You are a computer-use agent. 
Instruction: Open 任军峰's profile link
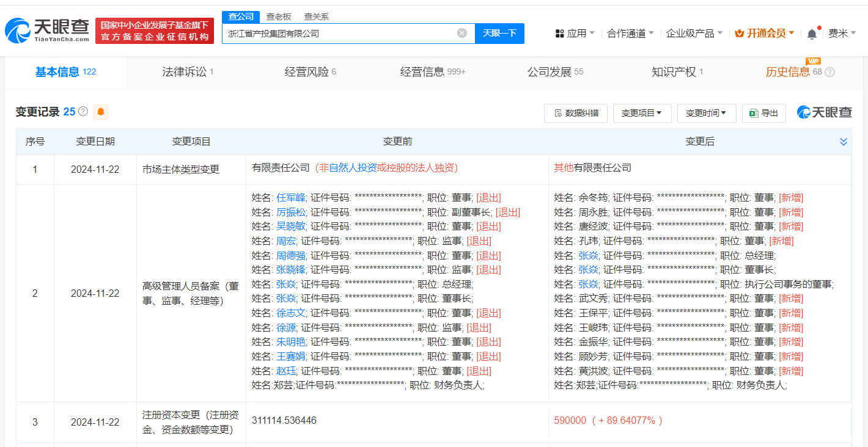(290, 197)
